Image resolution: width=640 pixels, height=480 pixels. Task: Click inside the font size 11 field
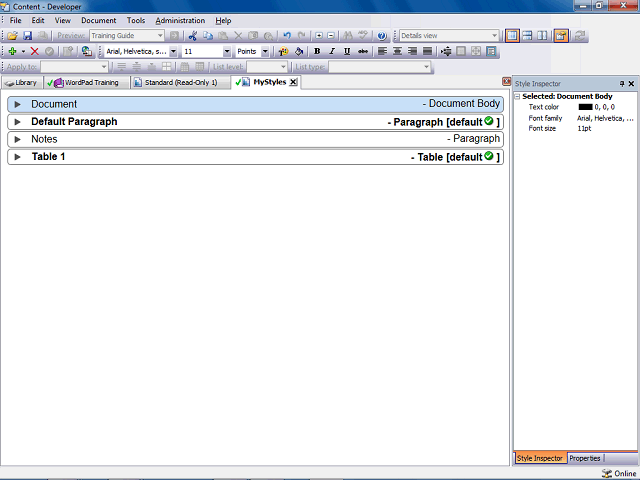click(202, 51)
